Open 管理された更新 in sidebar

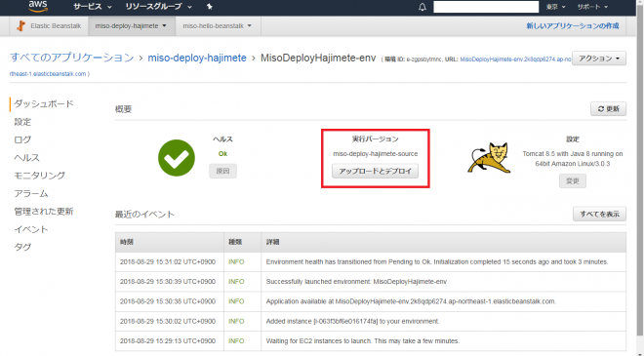tap(44, 212)
